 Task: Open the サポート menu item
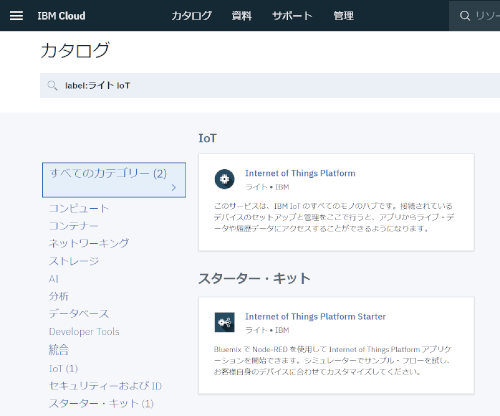point(292,16)
